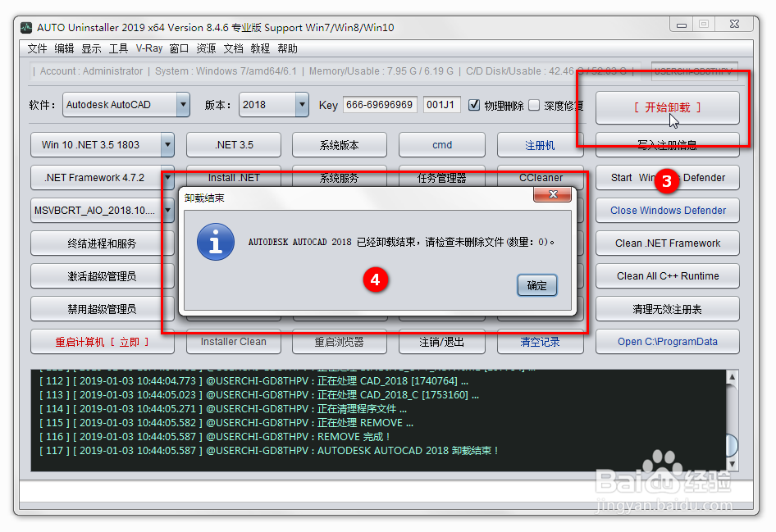This screenshot has width=776, height=532.
Task: Click the 系统版本 button
Action: [x=339, y=145]
